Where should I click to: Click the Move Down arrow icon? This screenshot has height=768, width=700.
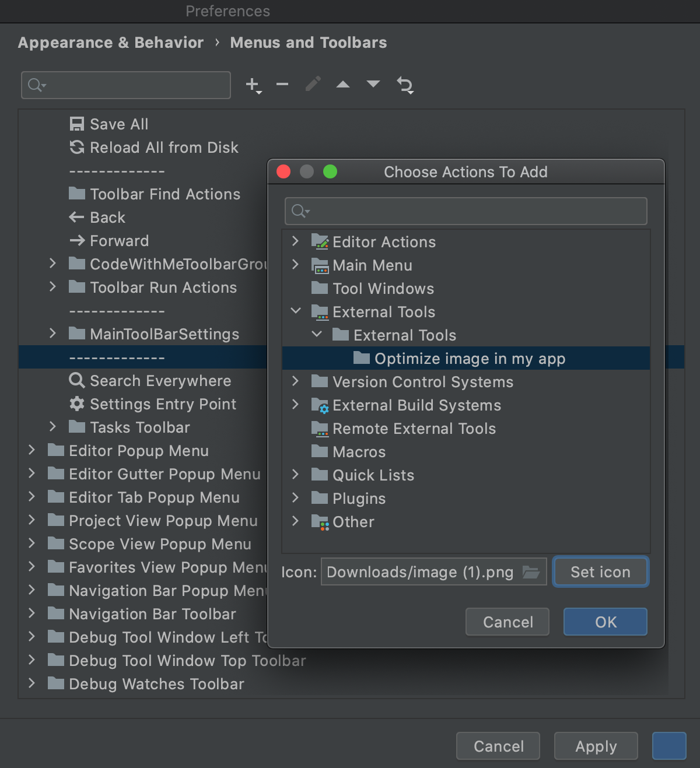tap(373, 85)
